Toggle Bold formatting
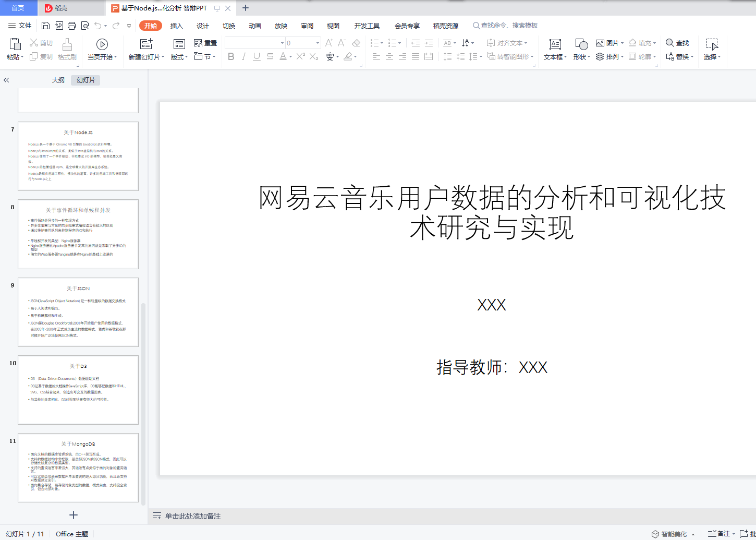The image size is (756, 540). (x=231, y=56)
